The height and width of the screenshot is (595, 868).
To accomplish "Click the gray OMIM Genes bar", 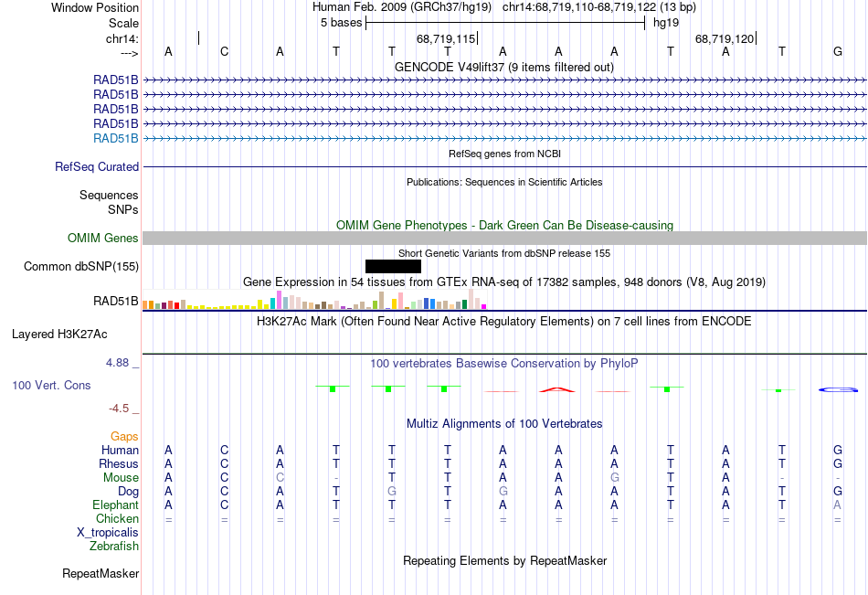I will 504,239.
